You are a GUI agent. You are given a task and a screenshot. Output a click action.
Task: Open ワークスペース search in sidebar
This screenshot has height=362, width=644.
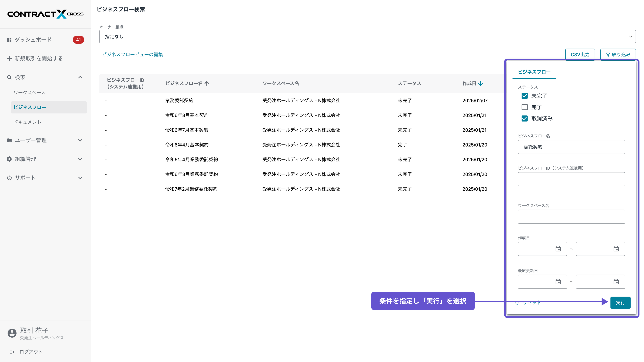[29, 93]
